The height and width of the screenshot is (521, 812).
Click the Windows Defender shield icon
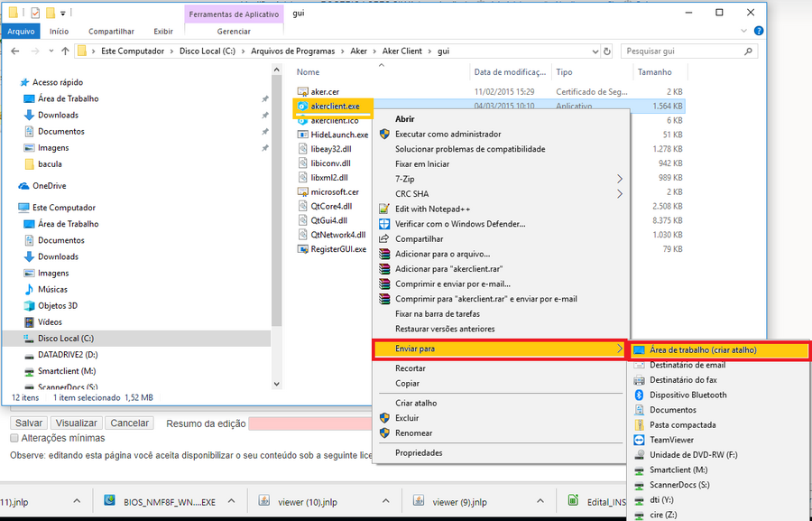coord(385,224)
